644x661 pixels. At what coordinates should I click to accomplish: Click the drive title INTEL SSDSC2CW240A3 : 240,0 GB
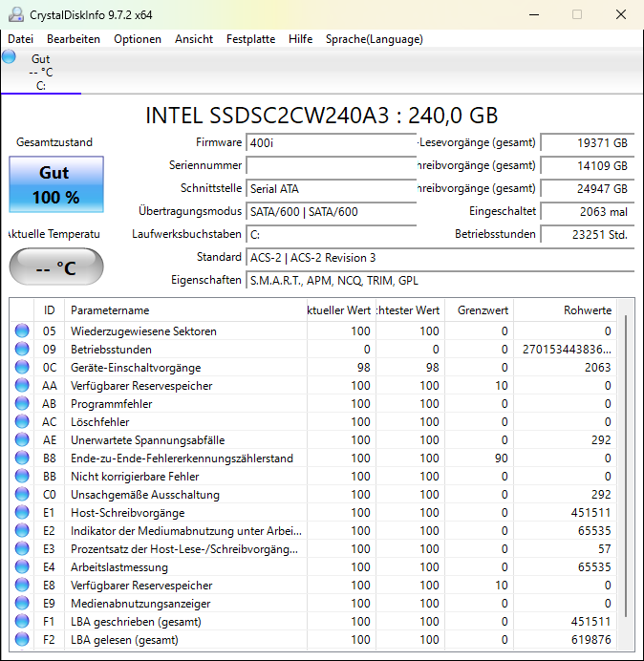pos(322,116)
